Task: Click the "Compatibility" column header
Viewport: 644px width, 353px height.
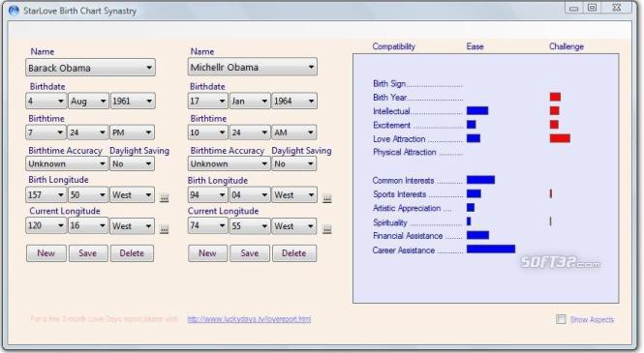Action: [x=393, y=46]
